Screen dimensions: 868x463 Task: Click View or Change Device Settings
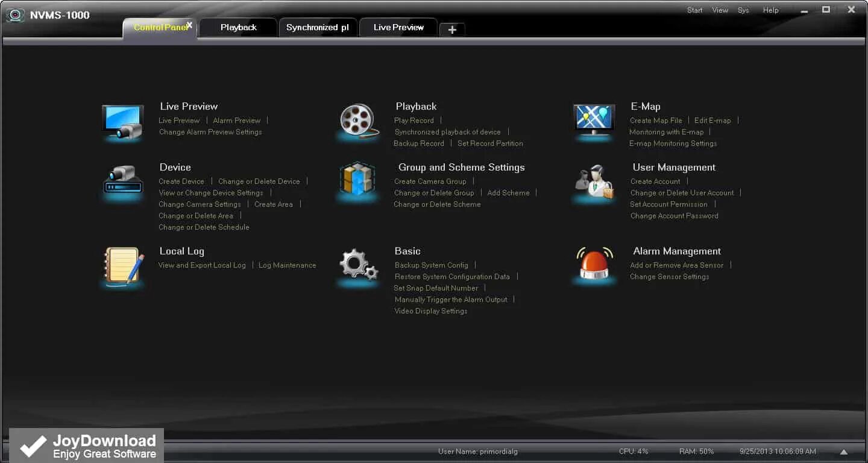pyautogui.click(x=211, y=193)
